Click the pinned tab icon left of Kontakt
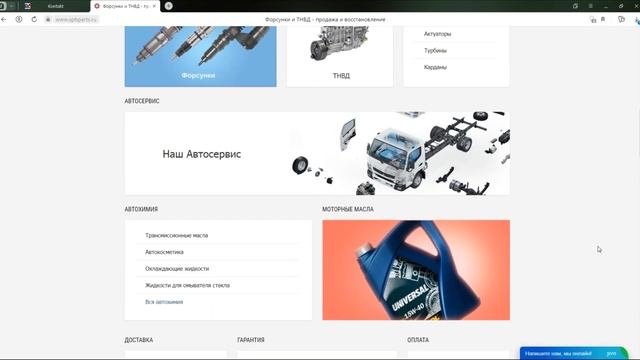640x360 pixels. (x=28, y=6)
